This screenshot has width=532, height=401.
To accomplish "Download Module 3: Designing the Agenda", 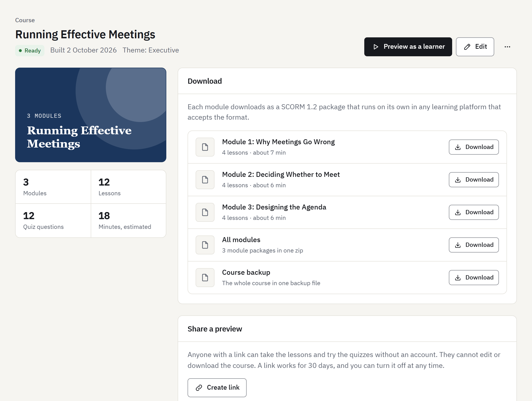I will (x=474, y=212).
